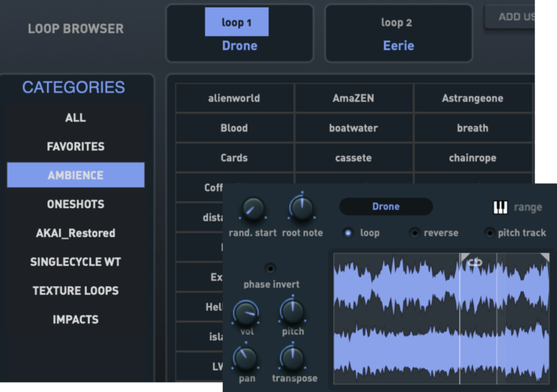Click the Drone label under loop 1
Viewport: 557px width, 392px height.
(240, 46)
